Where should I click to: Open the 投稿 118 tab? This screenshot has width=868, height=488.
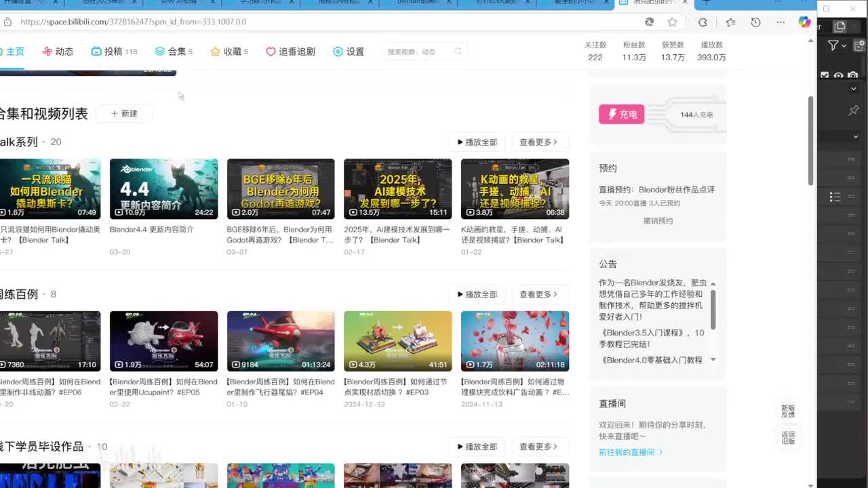(x=114, y=52)
